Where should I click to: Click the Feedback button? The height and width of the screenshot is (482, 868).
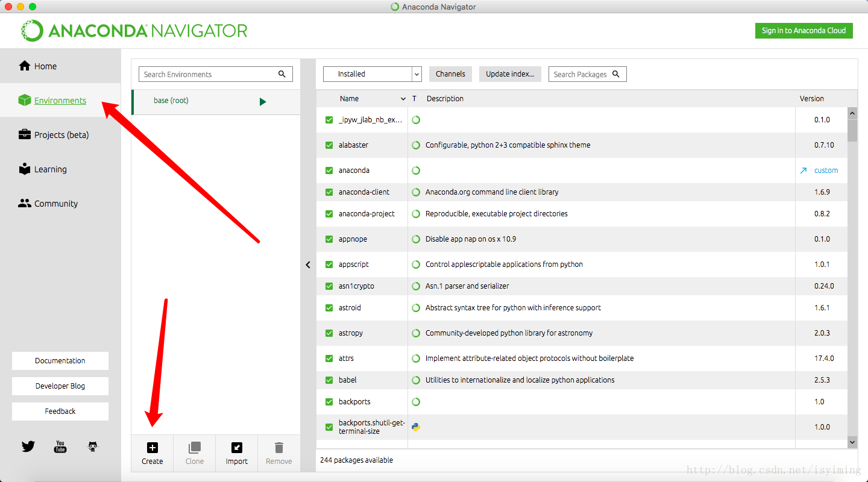pos(60,412)
